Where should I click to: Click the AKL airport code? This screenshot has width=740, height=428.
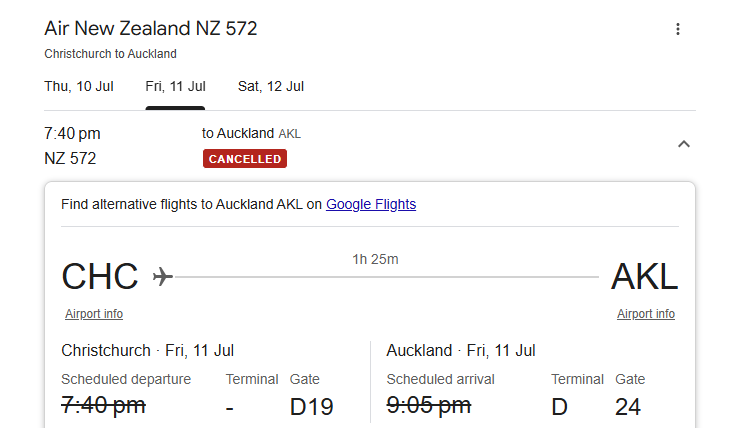(645, 277)
